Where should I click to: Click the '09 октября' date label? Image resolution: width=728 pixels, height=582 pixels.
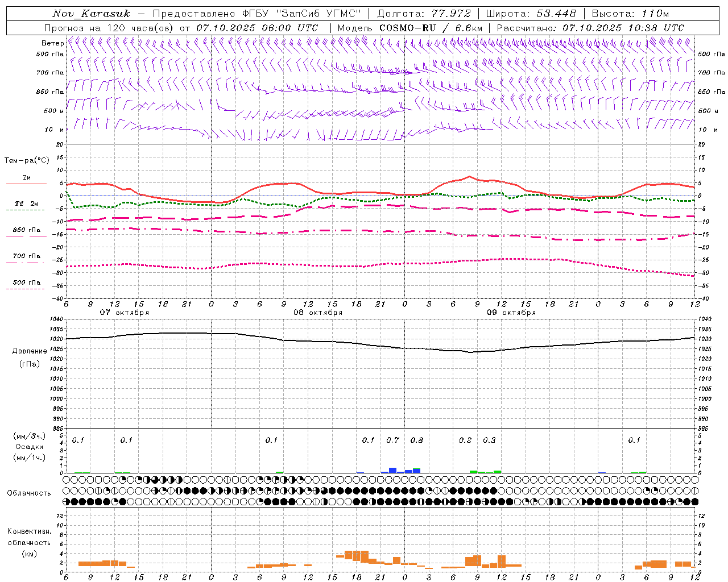[511, 313]
